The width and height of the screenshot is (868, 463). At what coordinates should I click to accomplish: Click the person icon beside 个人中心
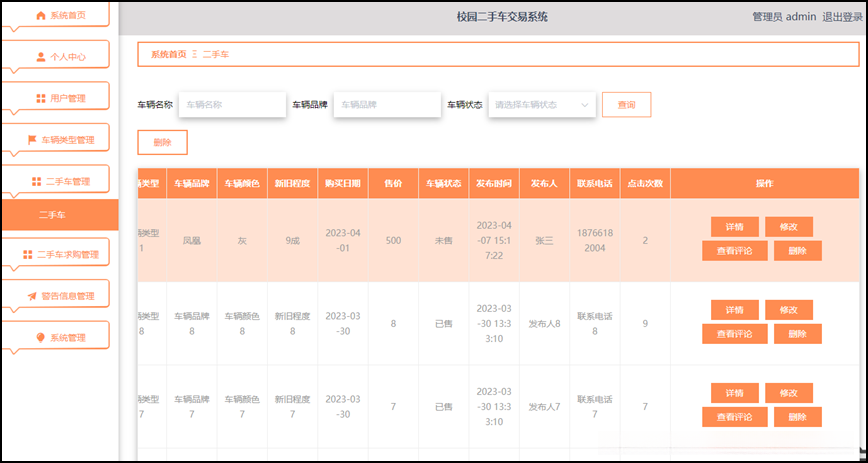click(41, 56)
